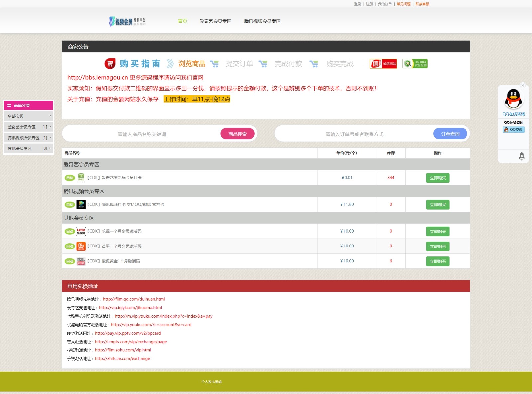Buy 搜狐黄金1个月激活码 with 立即购买
Viewport: 532px width, 394px height.
coord(438,261)
